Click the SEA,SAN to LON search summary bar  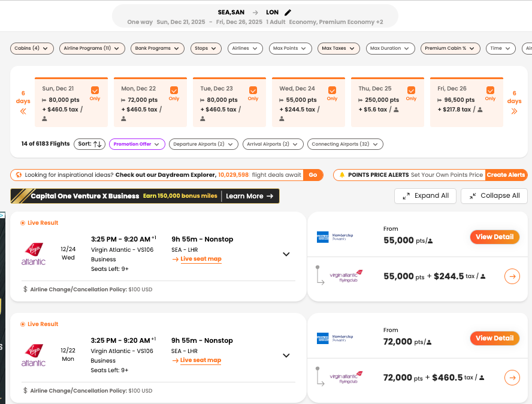(255, 17)
